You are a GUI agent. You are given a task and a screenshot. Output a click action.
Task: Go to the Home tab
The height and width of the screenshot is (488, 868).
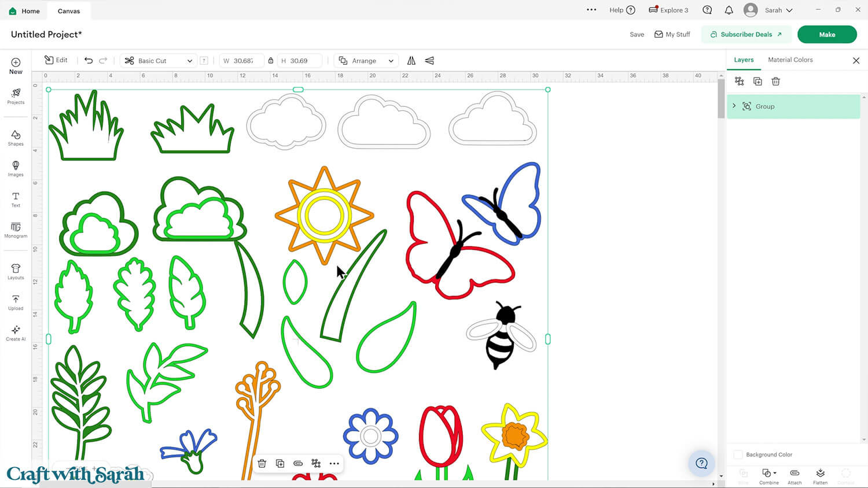24,11
